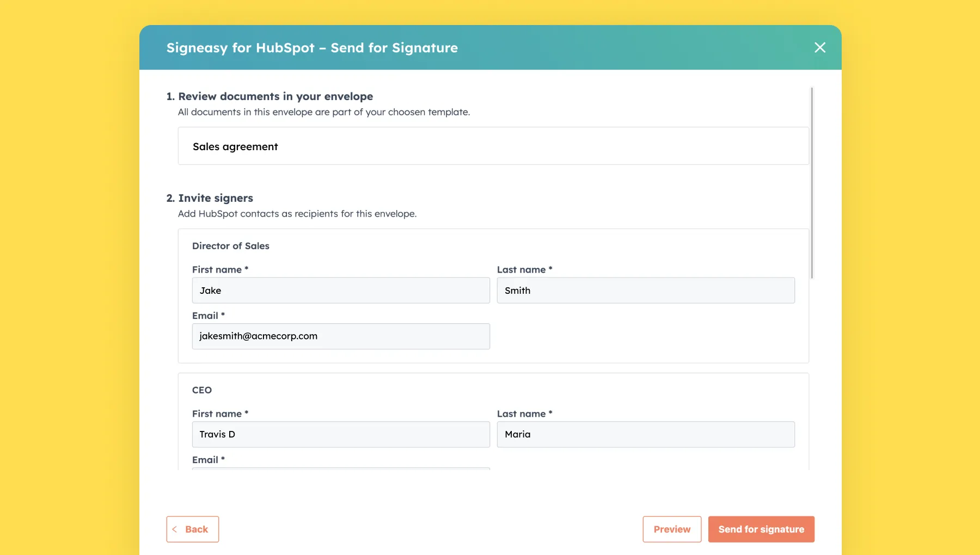Click the dialog title Signeasy for HubSpot
The height and width of the screenshot is (555, 980).
point(312,48)
